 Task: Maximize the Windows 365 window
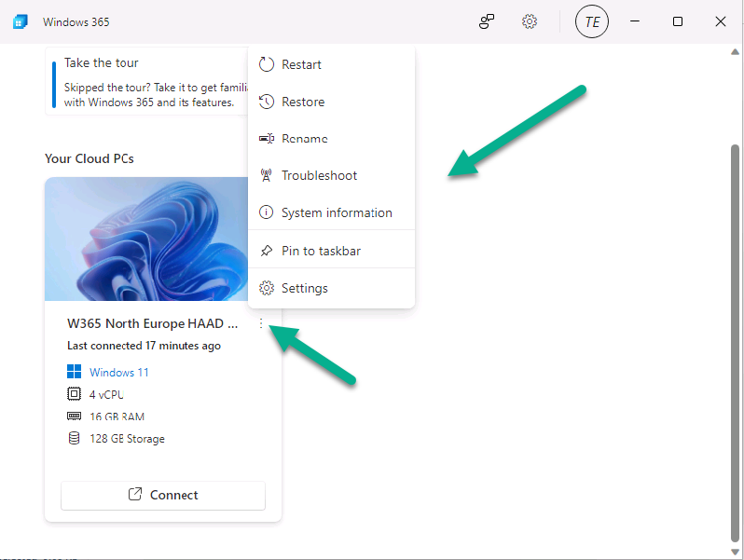click(x=678, y=21)
